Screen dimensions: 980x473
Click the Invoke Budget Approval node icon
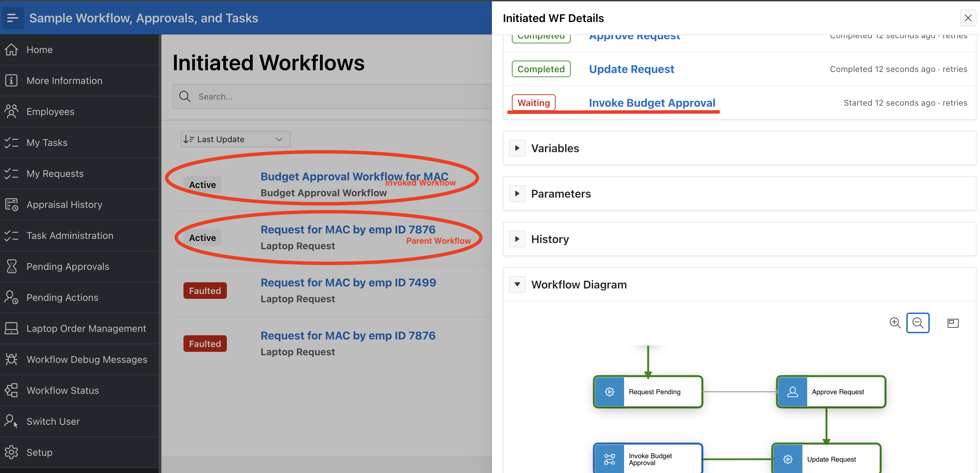point(610,459)
